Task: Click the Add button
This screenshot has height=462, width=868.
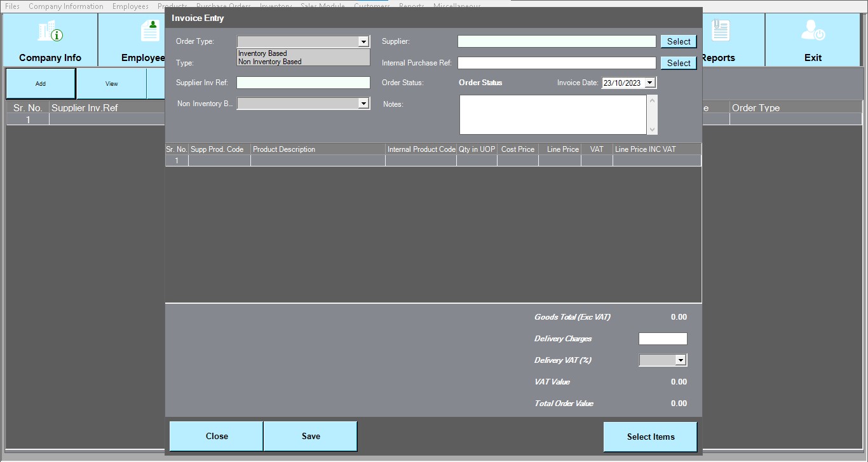Action: pyautogui.click(x=41, y=84)
